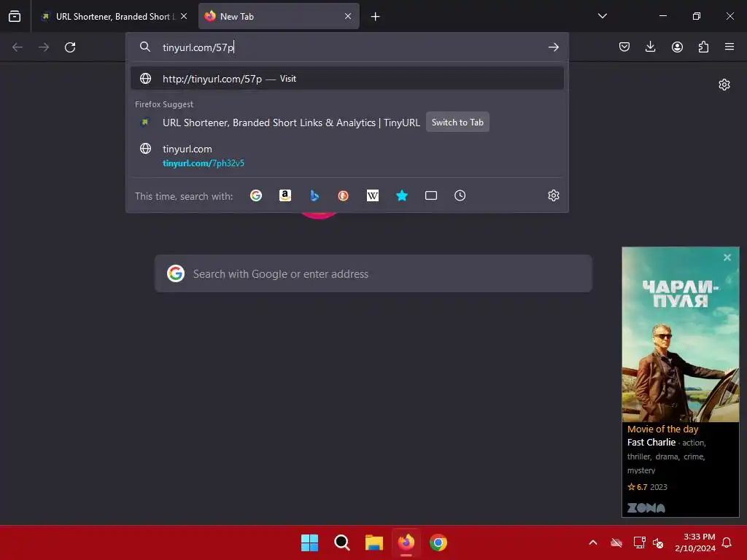Click the Go arrow in address bar

tap(553, 47)
